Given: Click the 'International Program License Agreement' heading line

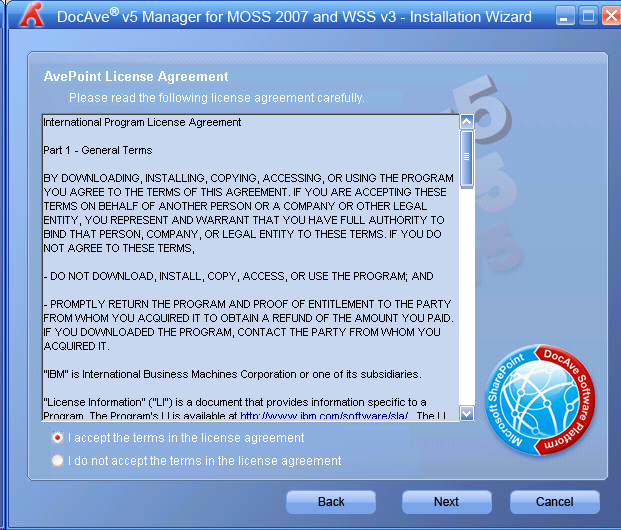Looking at the screenshot, I should pos(142,122).
